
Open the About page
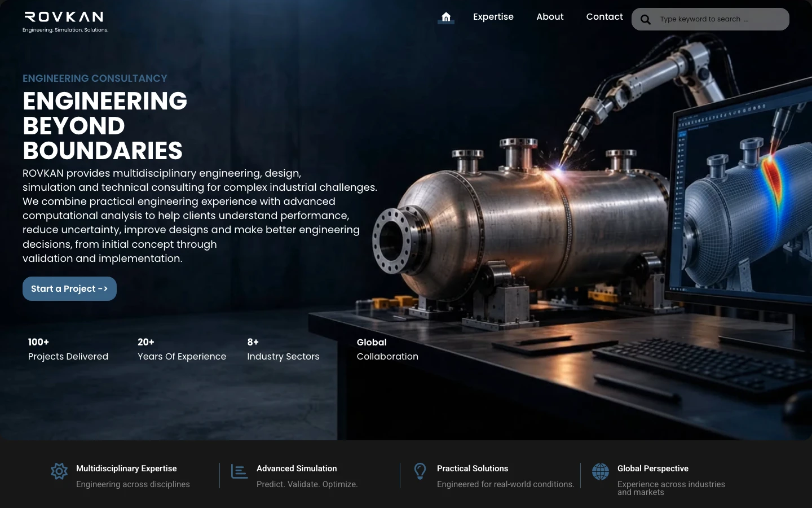(x=550, y=17)
